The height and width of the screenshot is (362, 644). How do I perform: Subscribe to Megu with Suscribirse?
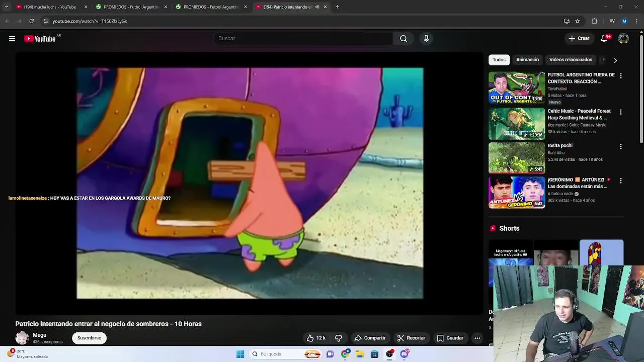(x=89, y=338)
